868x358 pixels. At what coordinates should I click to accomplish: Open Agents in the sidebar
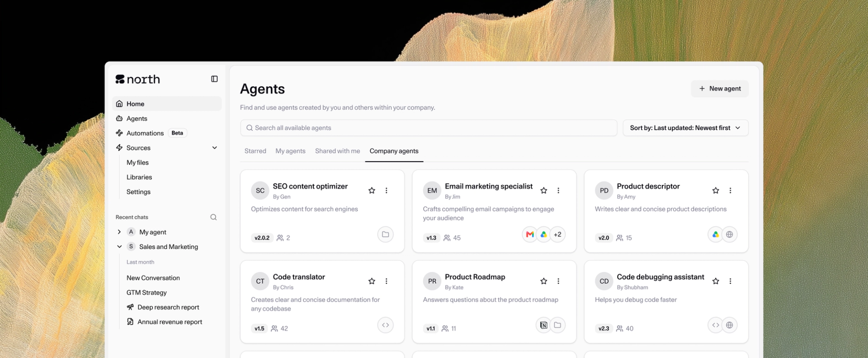(167, 119)
